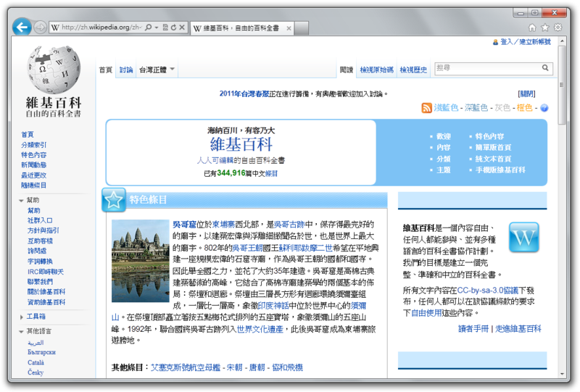580x392 pixels.
Task: Click the Català language link
Action: 36,362
